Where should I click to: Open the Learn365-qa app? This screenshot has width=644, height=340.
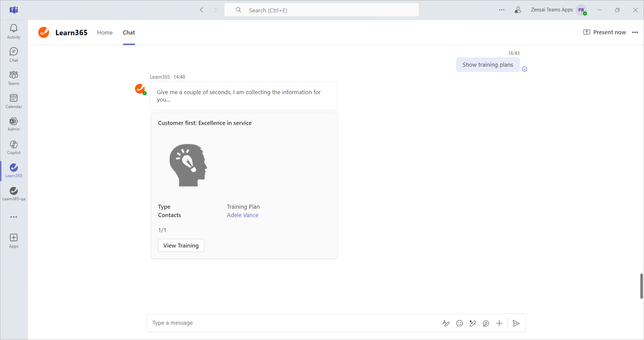(14, 194)
